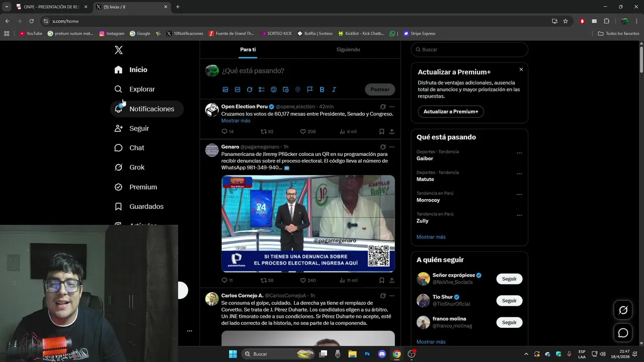The height and width of the screenshot is (362, 644).
Task: Open options for the Zully trend
Action: click(519, 215)
